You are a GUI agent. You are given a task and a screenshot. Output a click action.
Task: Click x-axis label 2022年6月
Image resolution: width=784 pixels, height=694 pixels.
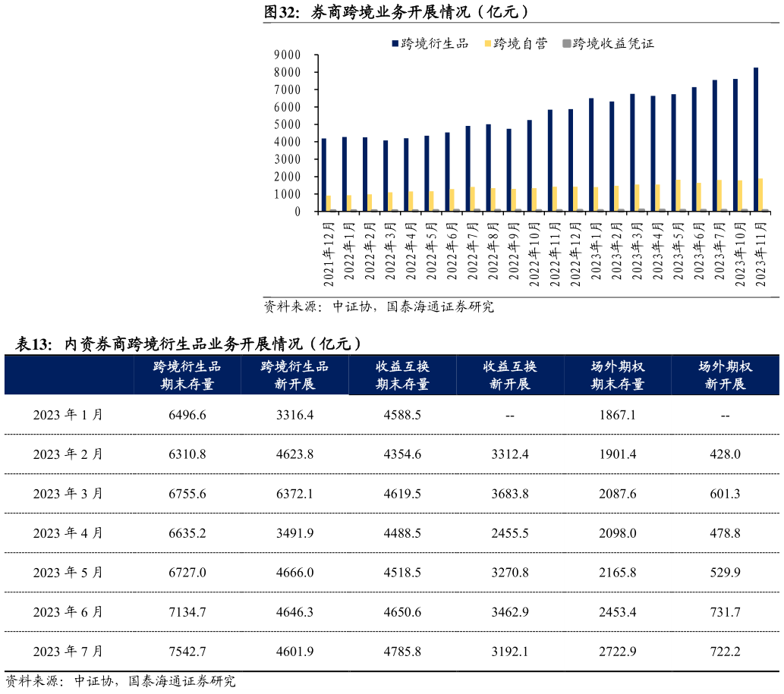pos(452,251)
